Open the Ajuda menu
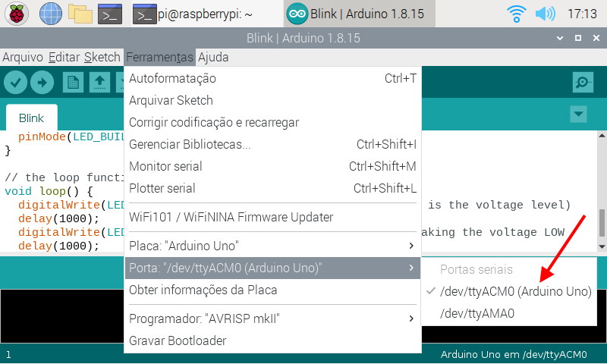The image size is (607, 364). coord(213,57)
